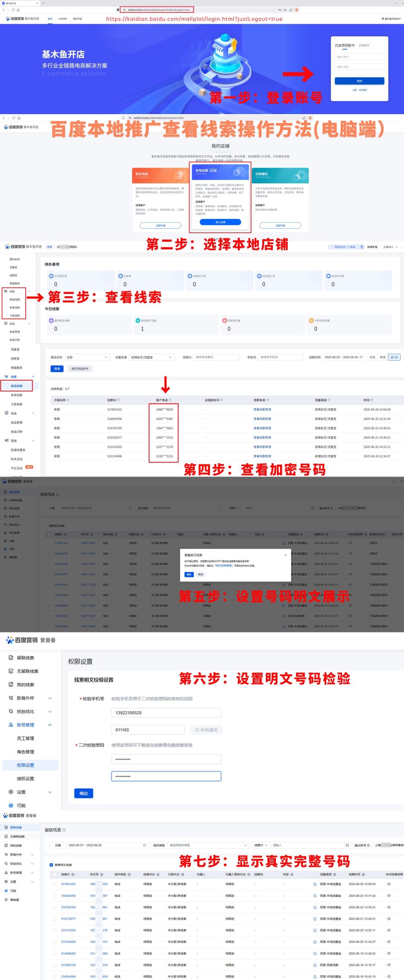Click the blue 筛选 filter button
Viewport: 404px width, 980px height.
tap(57, 369)
